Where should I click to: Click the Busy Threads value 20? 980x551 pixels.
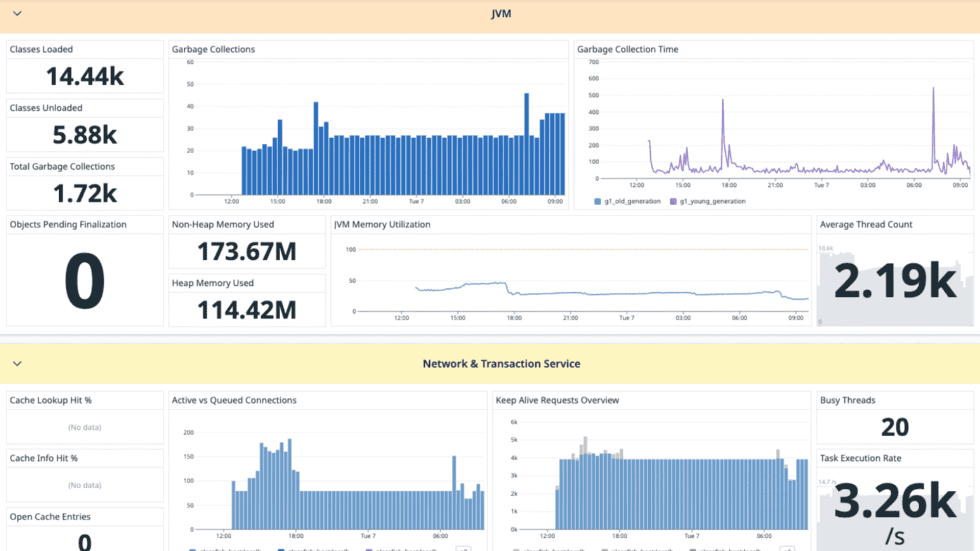pos(895,428)
